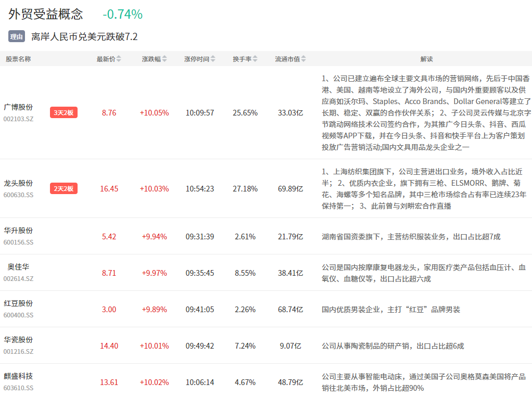Click price 8.71 for 奥佳华
The width and height of the screenshot is (532, 397).
109,273
